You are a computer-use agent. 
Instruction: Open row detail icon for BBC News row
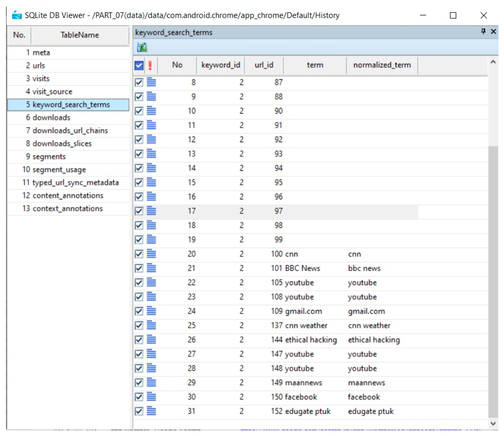point(151,268)
